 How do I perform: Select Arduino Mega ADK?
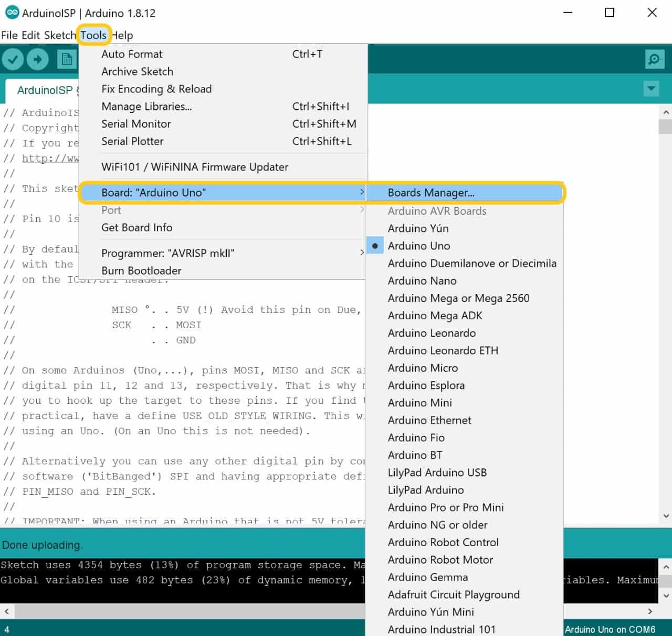tap(465, 316)
